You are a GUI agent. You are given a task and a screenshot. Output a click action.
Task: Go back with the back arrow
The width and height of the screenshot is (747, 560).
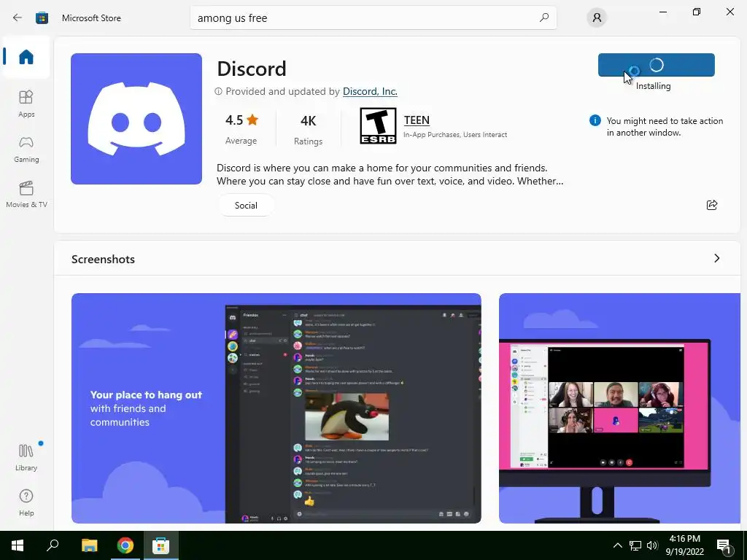pyautogui.click(x=18, y=17)
